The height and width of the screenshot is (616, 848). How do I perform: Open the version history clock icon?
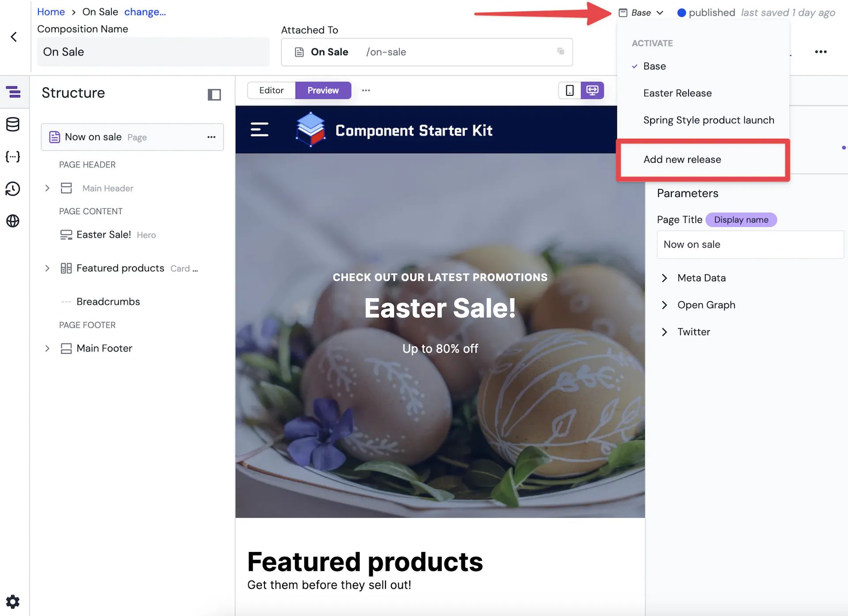(13, 189)
